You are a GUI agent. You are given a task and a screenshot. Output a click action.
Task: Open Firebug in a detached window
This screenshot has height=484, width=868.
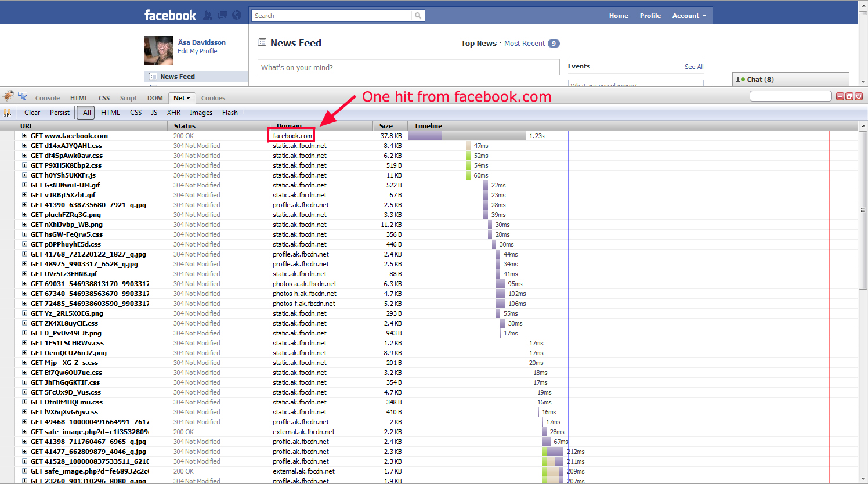[849, 96]
